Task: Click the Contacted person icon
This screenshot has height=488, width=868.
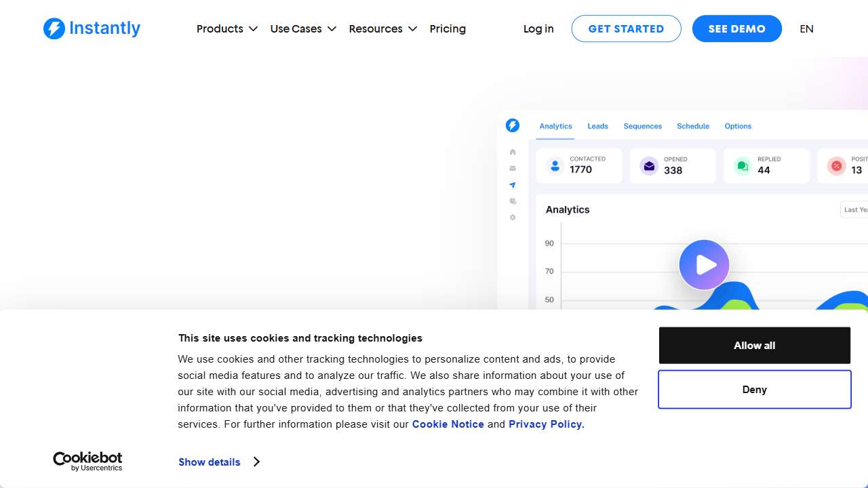Action: click(x=555, y=165)
